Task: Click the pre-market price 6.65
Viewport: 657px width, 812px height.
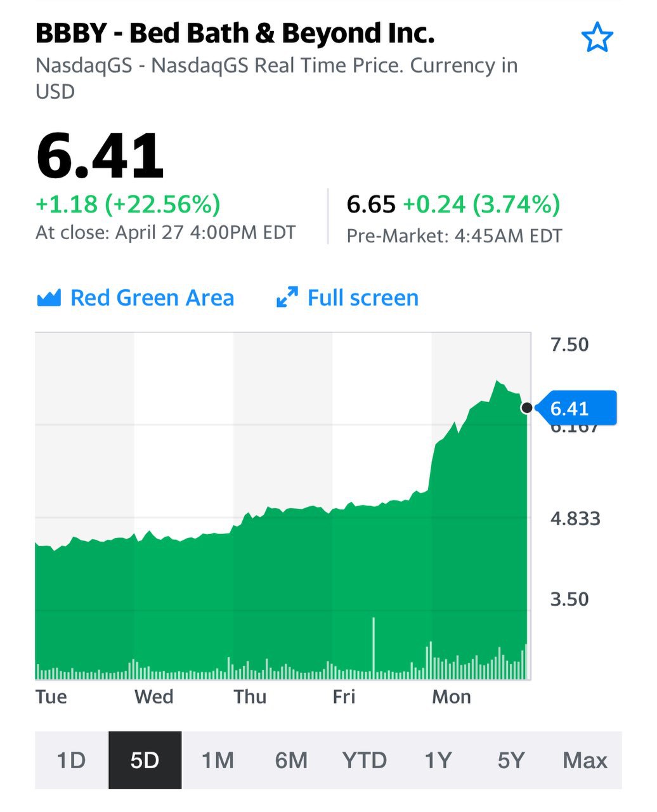Action: pyautogui.click(x=372, y=204)
